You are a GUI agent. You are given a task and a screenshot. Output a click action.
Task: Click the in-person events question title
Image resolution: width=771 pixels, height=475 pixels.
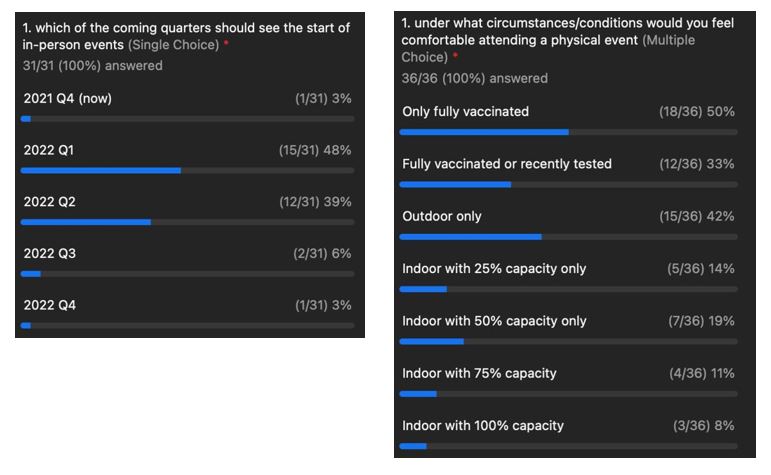tap(186, 36)
